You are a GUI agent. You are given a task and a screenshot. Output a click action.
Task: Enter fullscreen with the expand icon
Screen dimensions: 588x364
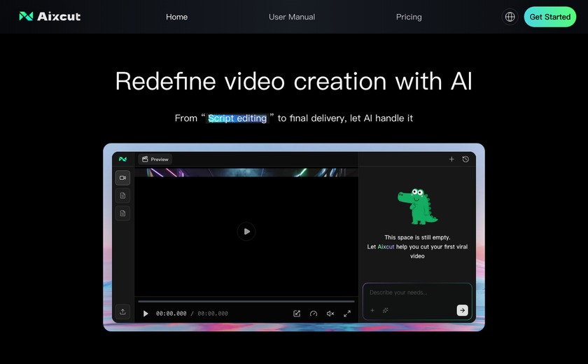point(347,314)
